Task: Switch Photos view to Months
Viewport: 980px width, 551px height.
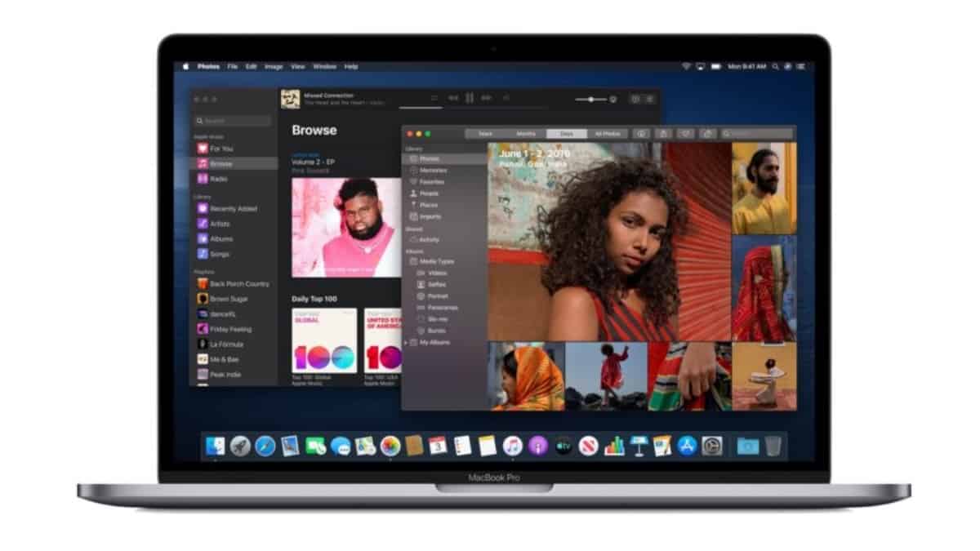Action: point(526,133)
